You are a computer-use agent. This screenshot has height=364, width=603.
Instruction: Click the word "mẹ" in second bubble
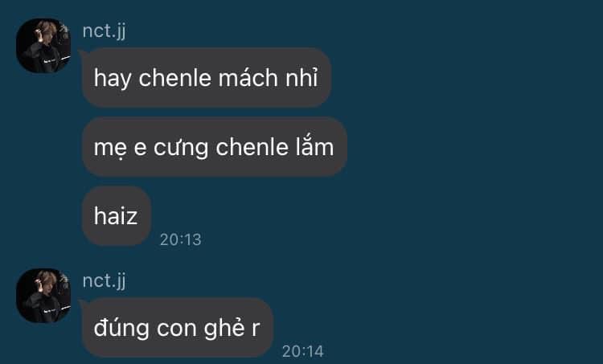pyautogui.click(x=110, y=149)
